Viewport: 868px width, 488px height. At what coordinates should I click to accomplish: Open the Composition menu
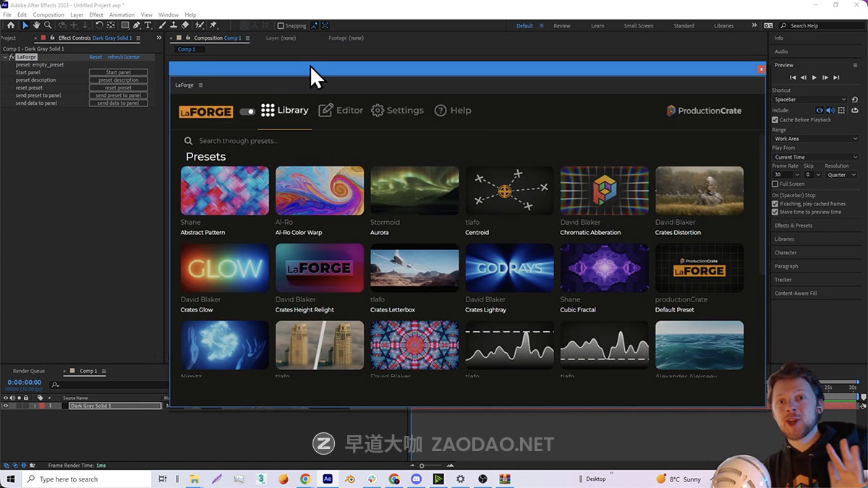pyautogui.click(x=48, y=14)
